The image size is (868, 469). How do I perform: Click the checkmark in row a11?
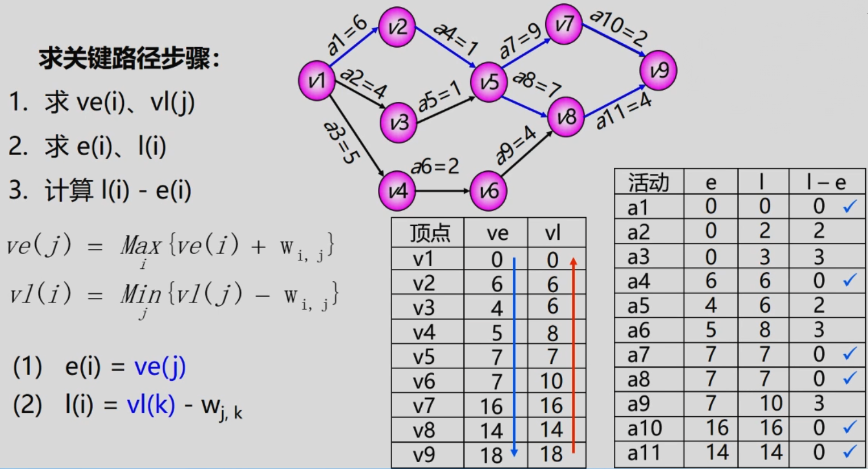click(850, 451)
